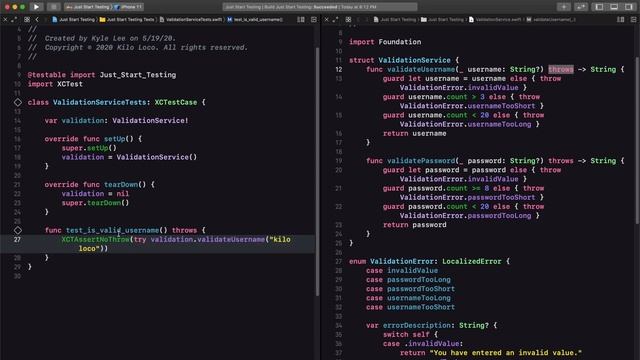Viewport: 640px width, 360px height.
Task: Run test_is_valid_username via its diamond
Action: (x=18, y=231)
